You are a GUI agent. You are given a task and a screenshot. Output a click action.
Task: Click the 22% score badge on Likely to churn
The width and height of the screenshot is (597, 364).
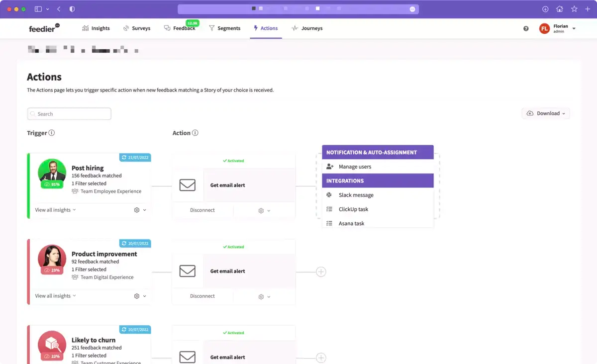[x=52, y=357]
